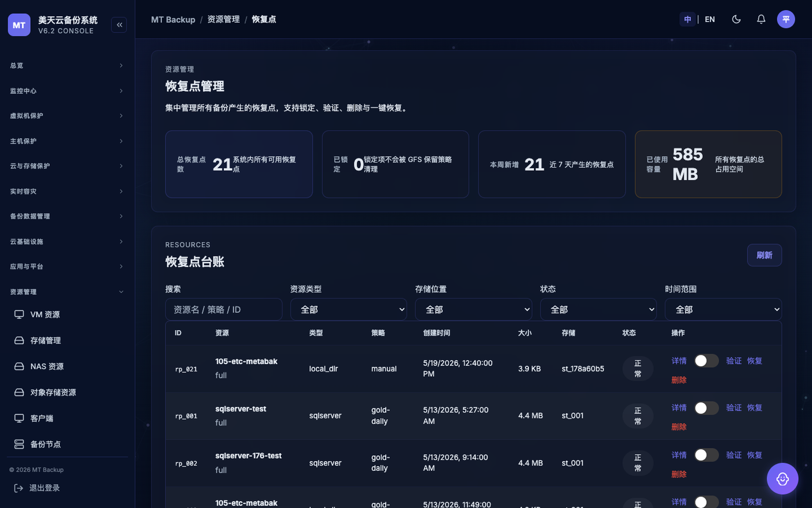Image resolution: width=812 pixels, height=508 pixels.
Task: Expand the 监控中心 menu section
Action: click(x=67, y=91)
